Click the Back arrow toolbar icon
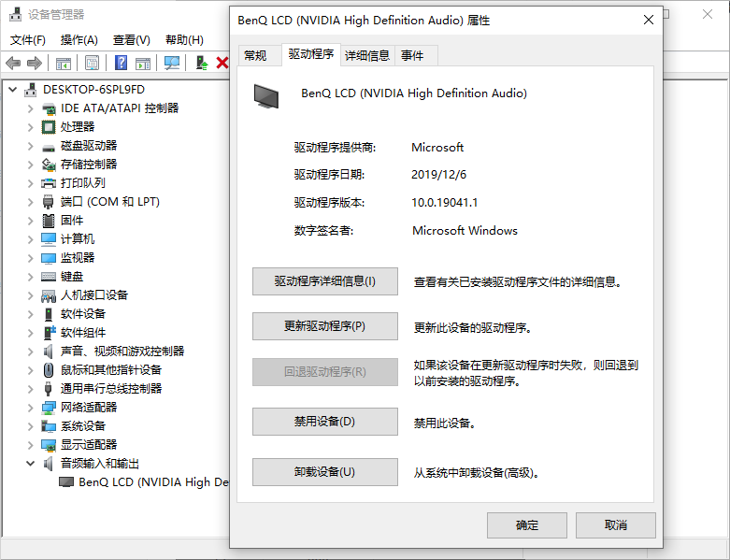The height and width of the screenshot is (560, 730). click(x=13, y=63)
